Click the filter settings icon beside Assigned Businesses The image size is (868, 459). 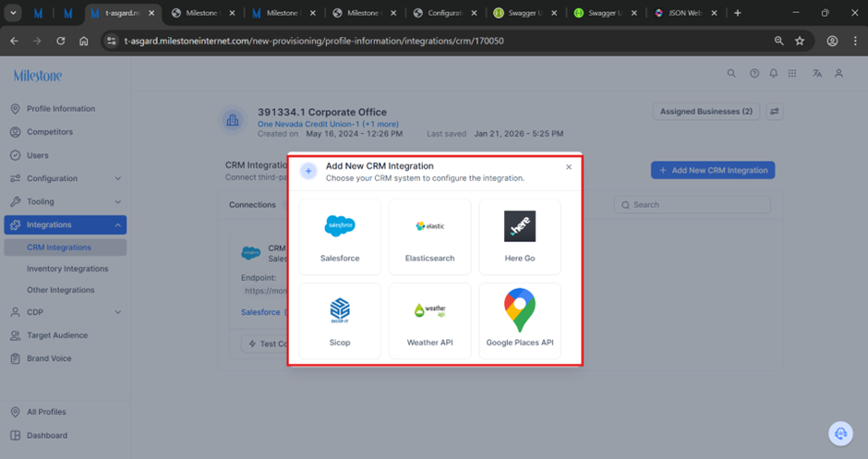point(775,112)
